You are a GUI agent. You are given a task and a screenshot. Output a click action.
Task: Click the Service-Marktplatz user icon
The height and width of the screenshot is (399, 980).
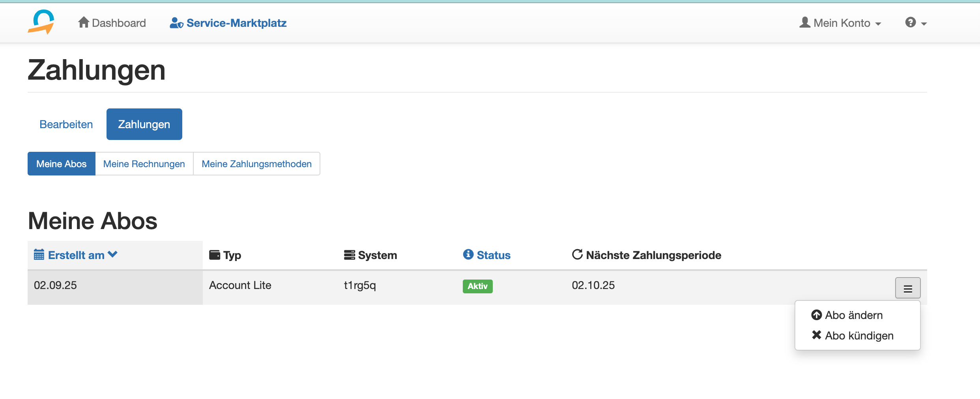pyautogui.click(x=176, y=23)
